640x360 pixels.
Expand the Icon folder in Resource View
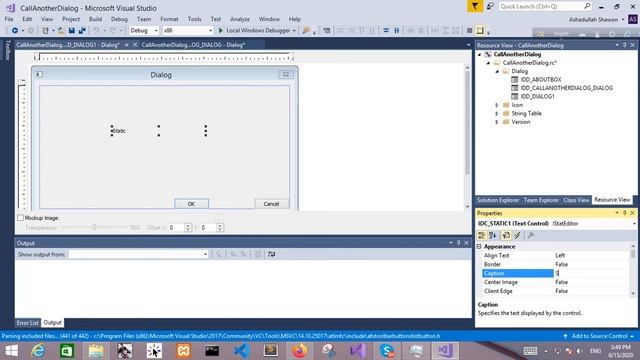(497, 105)
